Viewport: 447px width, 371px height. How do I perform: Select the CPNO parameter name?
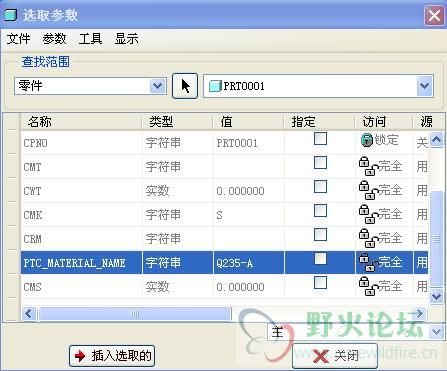point(36,143)
